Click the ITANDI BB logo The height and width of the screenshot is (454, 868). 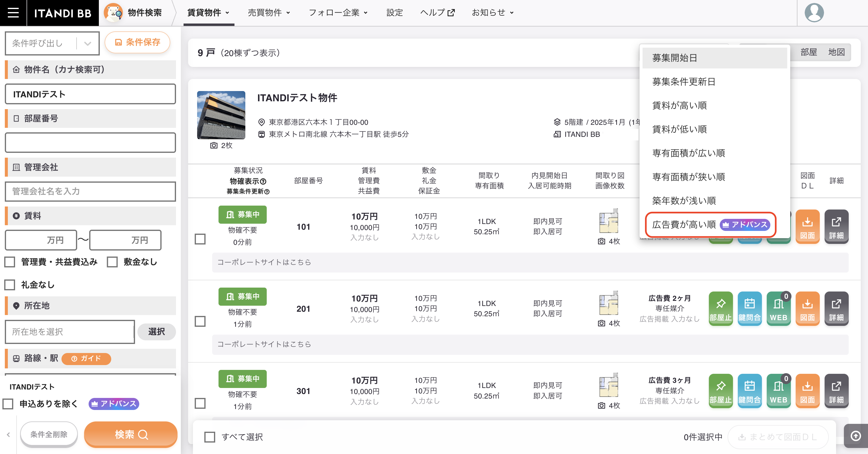click(63, 13)
